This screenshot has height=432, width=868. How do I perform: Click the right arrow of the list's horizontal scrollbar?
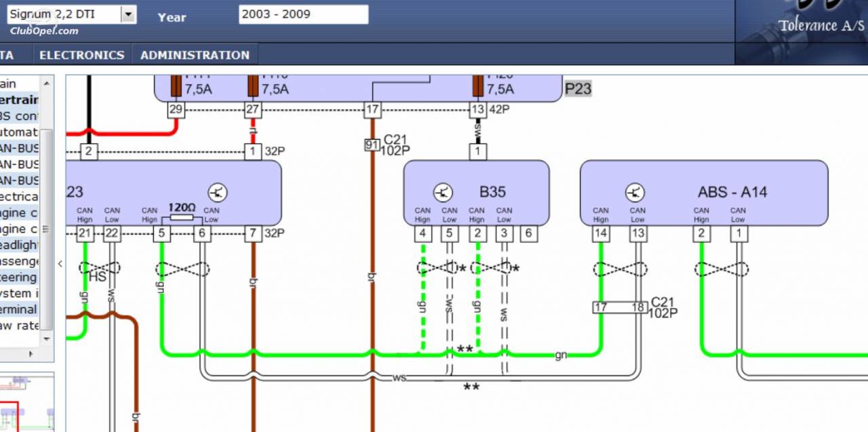(x=31, y=354)
